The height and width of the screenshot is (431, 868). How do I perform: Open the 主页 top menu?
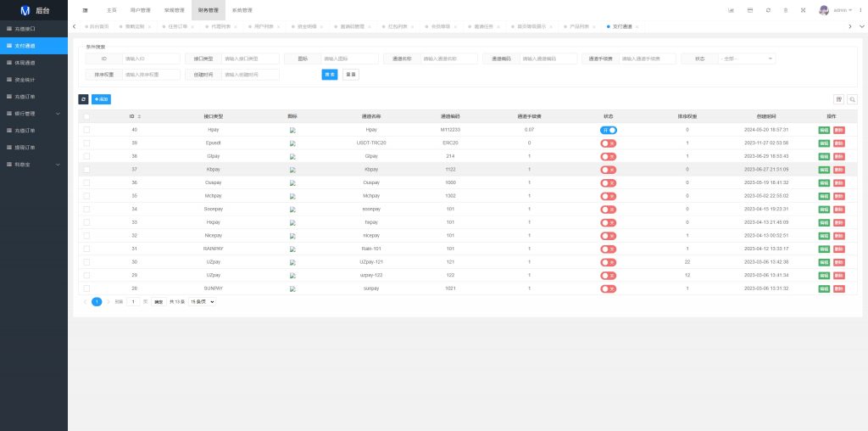[x=112, y=10]
